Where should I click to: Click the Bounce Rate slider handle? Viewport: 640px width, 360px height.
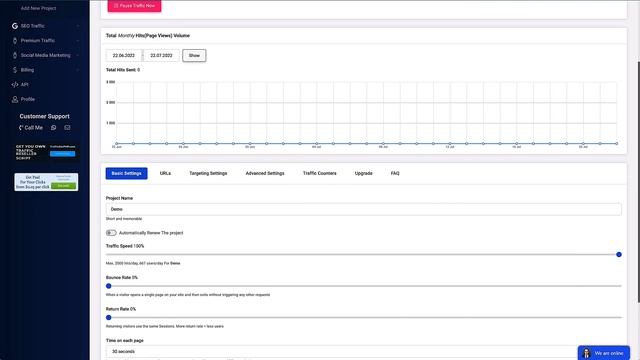(x=109, y=286)
